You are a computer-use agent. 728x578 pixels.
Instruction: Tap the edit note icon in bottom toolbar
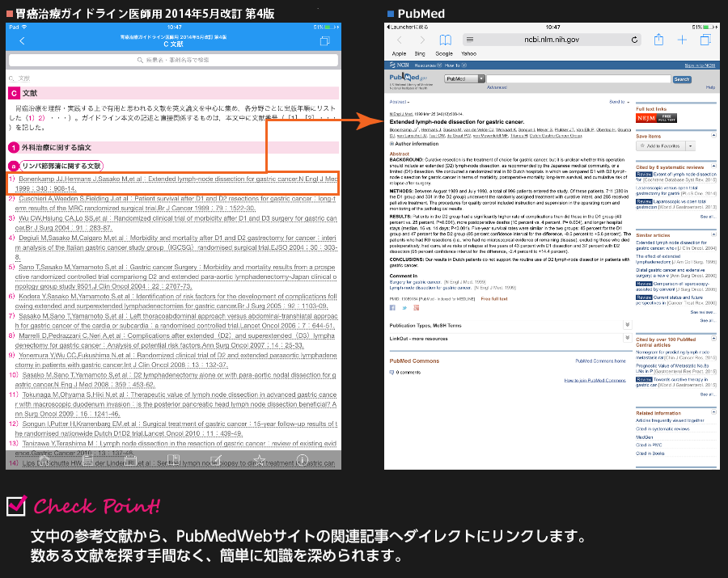click(x=216, y=460)
